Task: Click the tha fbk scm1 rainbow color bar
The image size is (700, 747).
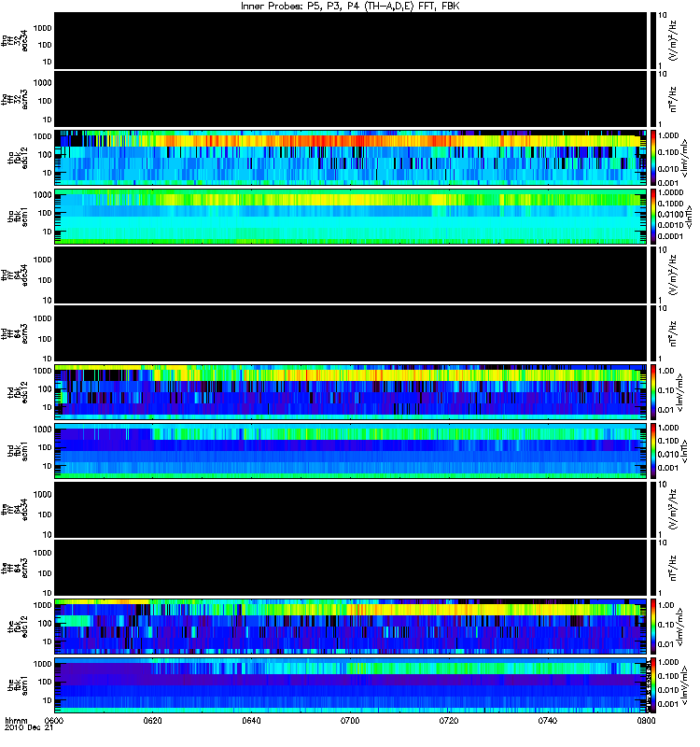Action: pyautogui.click(x=653, y=217)
